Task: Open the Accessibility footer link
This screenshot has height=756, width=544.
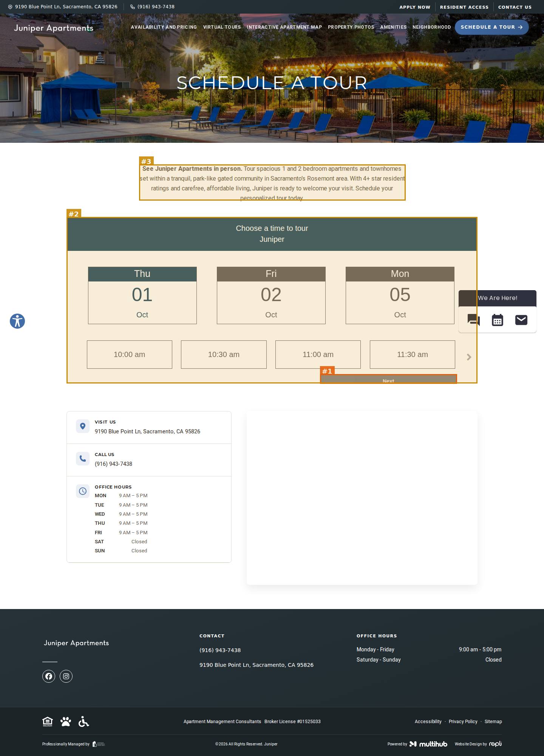Action: tap(428, 722)
